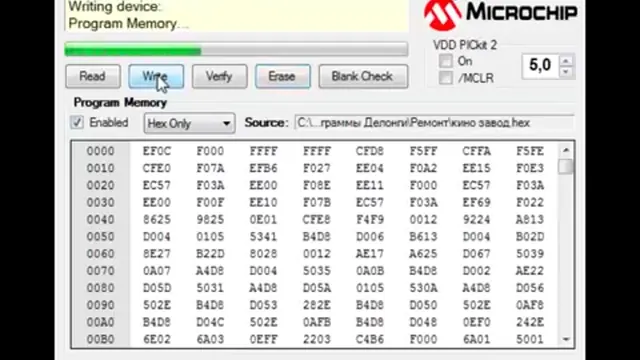The width and height of the screenshot is (640, 360).
Task: Click the program memory scrollbar thumb
Action: [566, 167]
